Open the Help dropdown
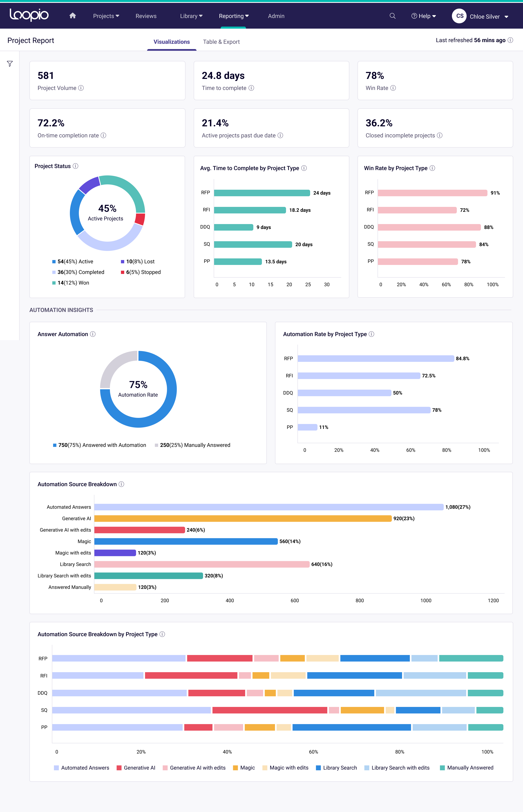 (424, 16)
